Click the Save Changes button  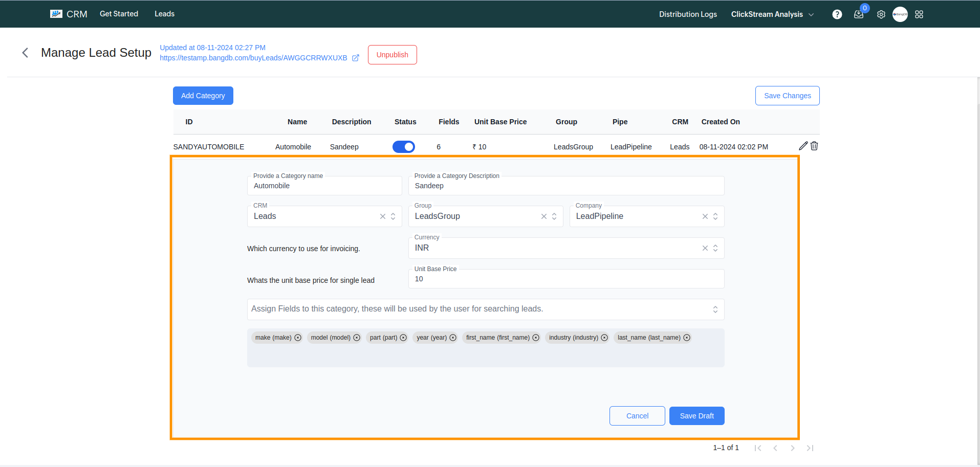coord(788,96)
